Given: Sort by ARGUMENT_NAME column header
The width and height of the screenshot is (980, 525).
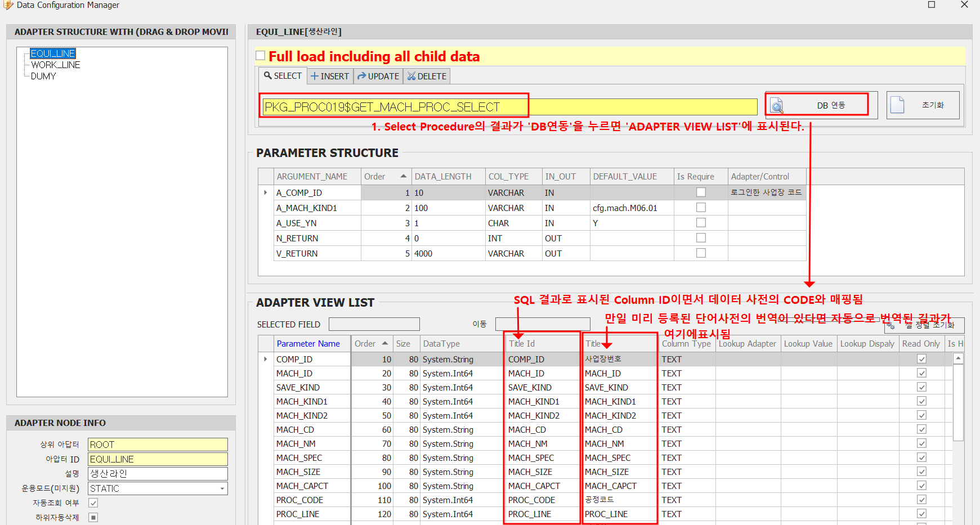Looking at the screenshot, I should 317,176.
